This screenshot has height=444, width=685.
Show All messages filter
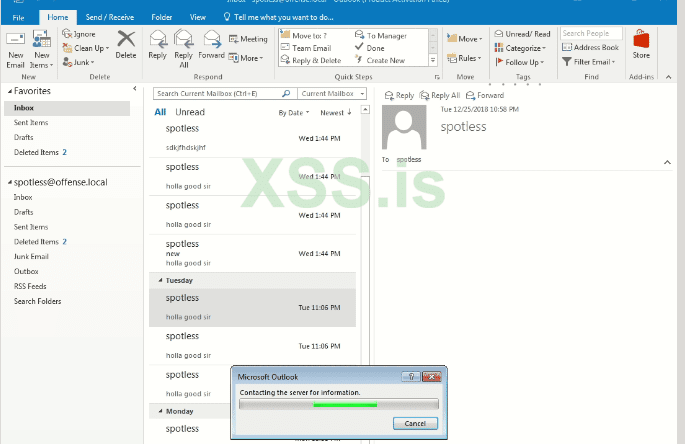pyautogui.click(x=160, y=112)
